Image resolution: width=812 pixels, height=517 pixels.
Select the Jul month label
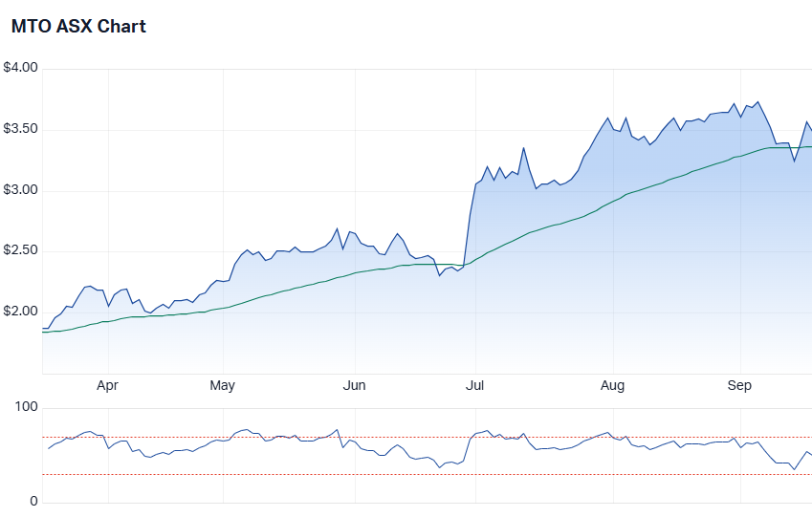point(473,385)
